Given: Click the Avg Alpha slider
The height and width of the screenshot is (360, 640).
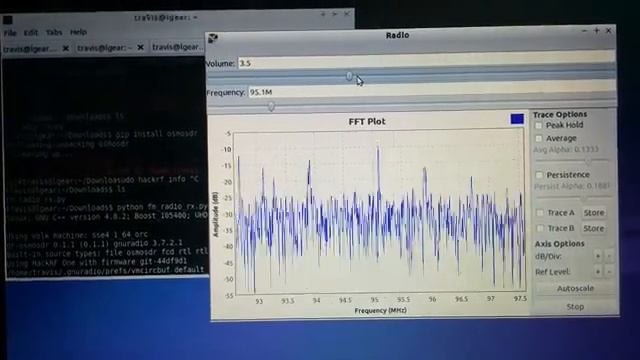Looking at the screenshot, I should tap(573, 161).
